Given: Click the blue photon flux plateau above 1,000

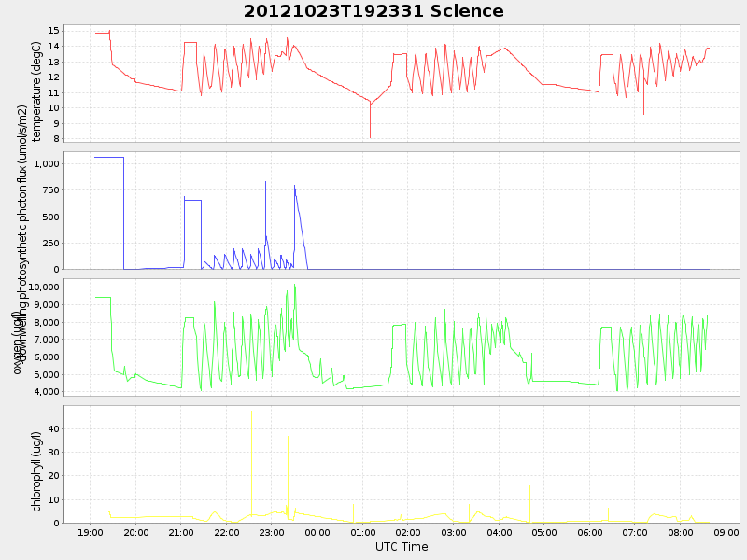Looking at the screenshot, I should [x=109, y=157].
